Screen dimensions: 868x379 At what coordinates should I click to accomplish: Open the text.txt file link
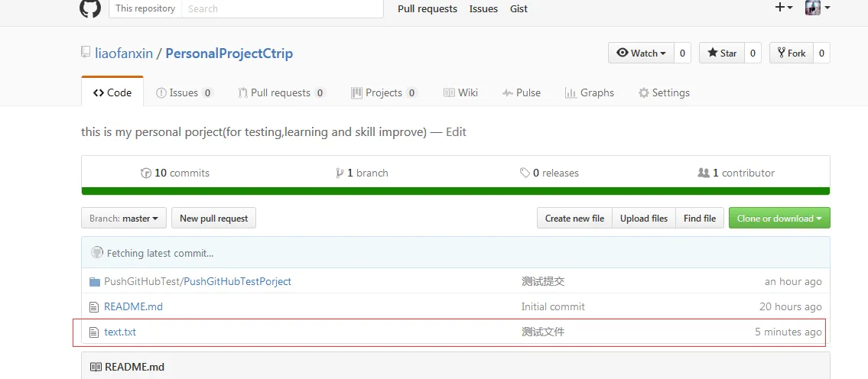click(x=120, y=332)
